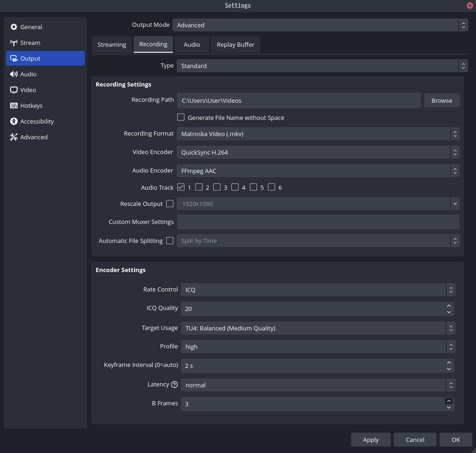Click the Advanced tools icon in sidebar

[14, 137]
